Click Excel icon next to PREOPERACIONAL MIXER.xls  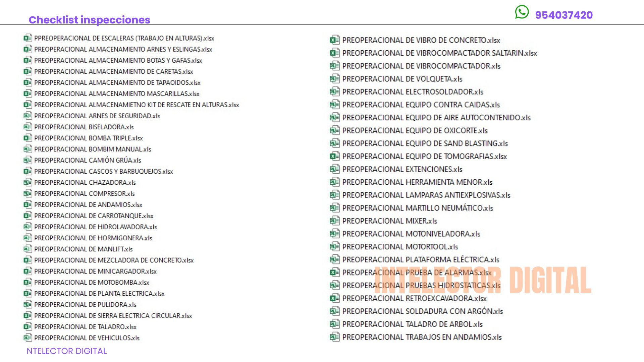tap(334, 221)
